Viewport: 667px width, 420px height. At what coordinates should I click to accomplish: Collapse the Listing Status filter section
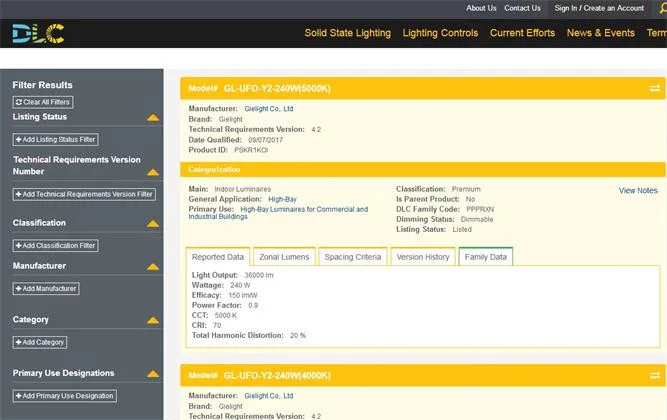(x=153, y=118)
